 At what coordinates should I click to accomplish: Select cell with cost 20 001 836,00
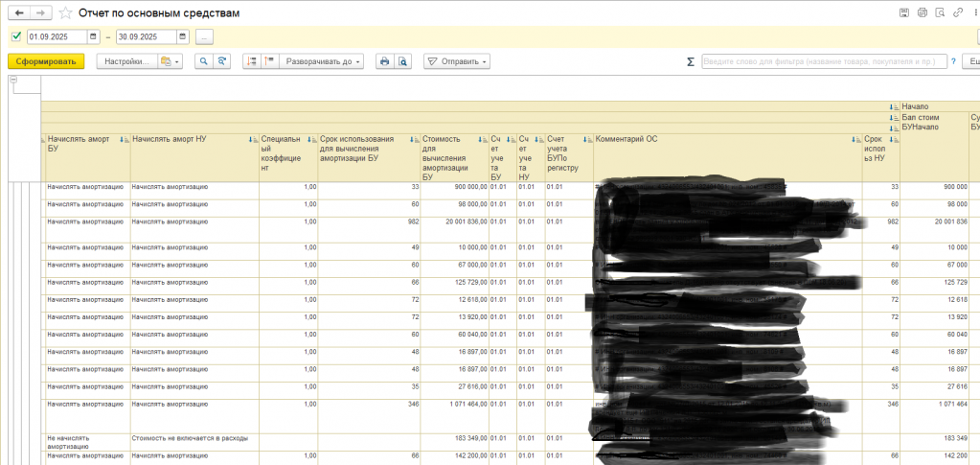point(454,230)
